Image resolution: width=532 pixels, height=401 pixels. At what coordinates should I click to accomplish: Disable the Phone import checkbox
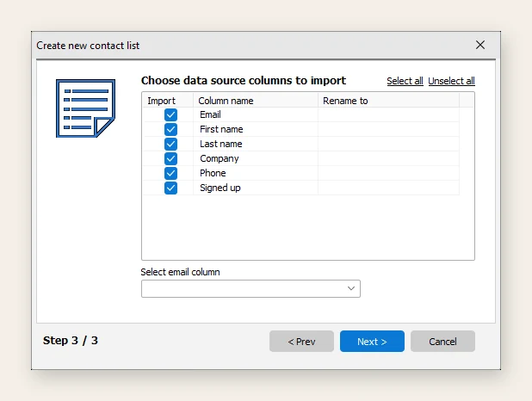coord(170,173)
